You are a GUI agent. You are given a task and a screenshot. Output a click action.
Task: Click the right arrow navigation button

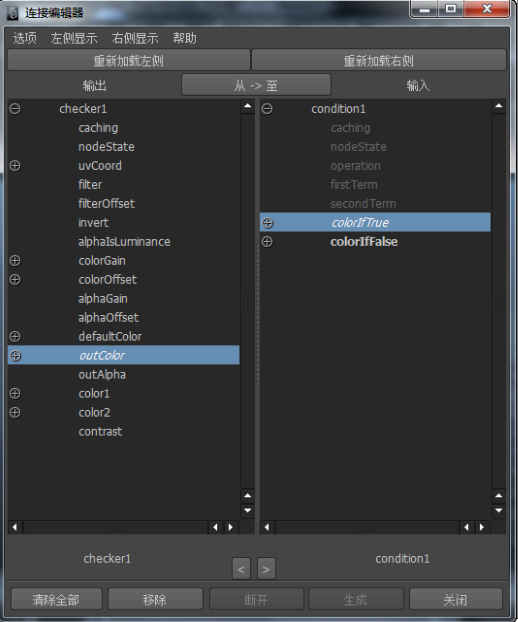tap(266, 569)
